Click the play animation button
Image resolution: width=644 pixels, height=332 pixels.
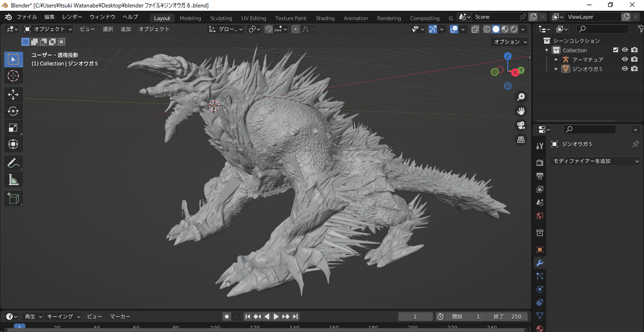tap(276, 316)
